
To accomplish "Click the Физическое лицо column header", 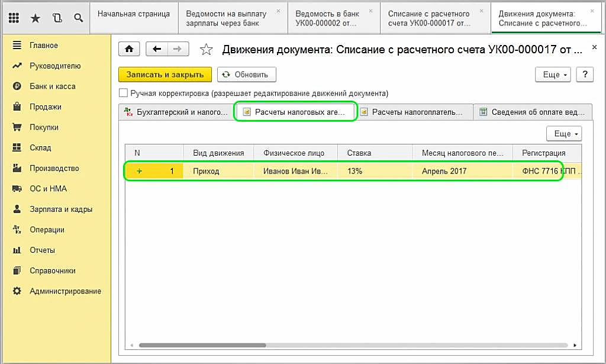I will (296, 153).
